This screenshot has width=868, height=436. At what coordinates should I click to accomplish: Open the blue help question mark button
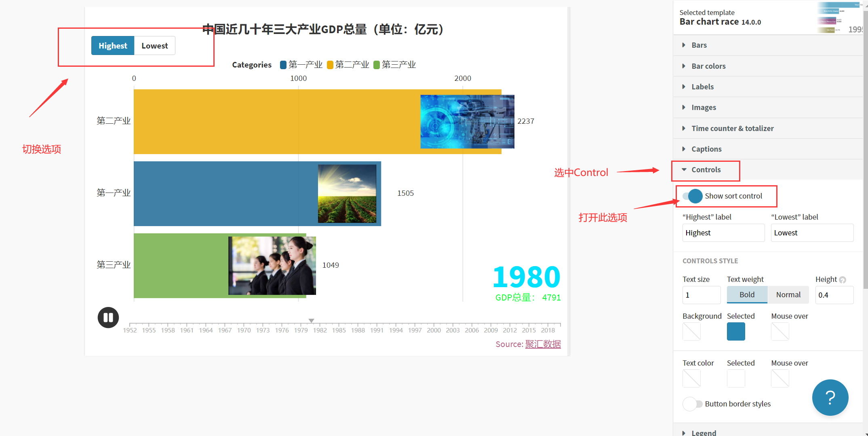pos(830,398)
